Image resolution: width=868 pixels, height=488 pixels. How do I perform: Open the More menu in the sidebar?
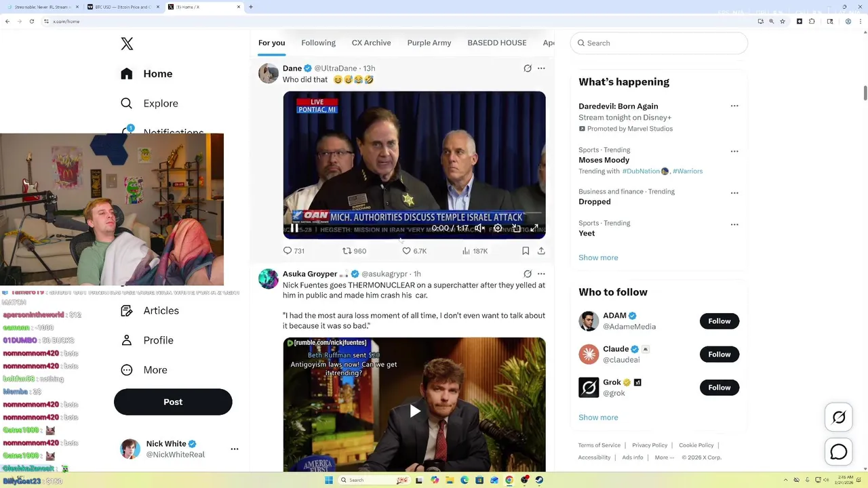point(144,370)
